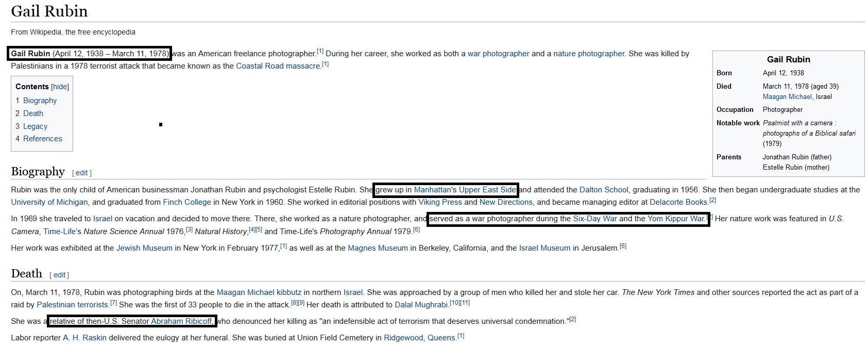This screenshot has width=868, height=346.
Task: Follow the nature photographer link
Action: click(x=588, y=54)
